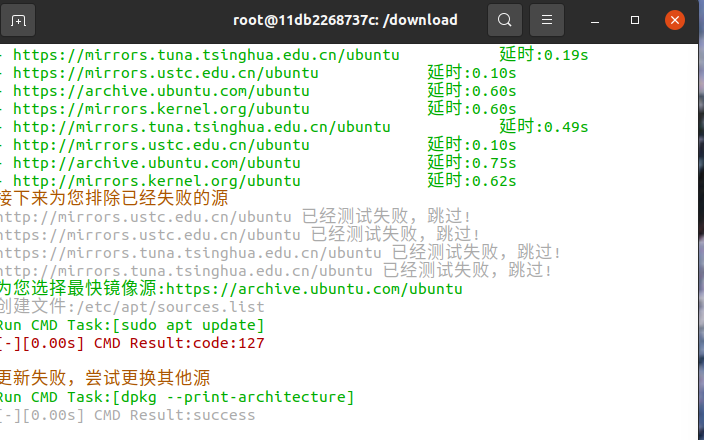Click Run CMD Task:[sudo apt update]
Image resolution: width=704 pixels, height=440 pixels.
coord(132,325)
